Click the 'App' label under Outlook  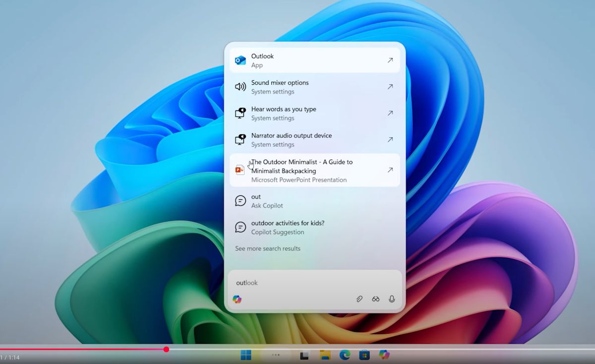(257, 65)
